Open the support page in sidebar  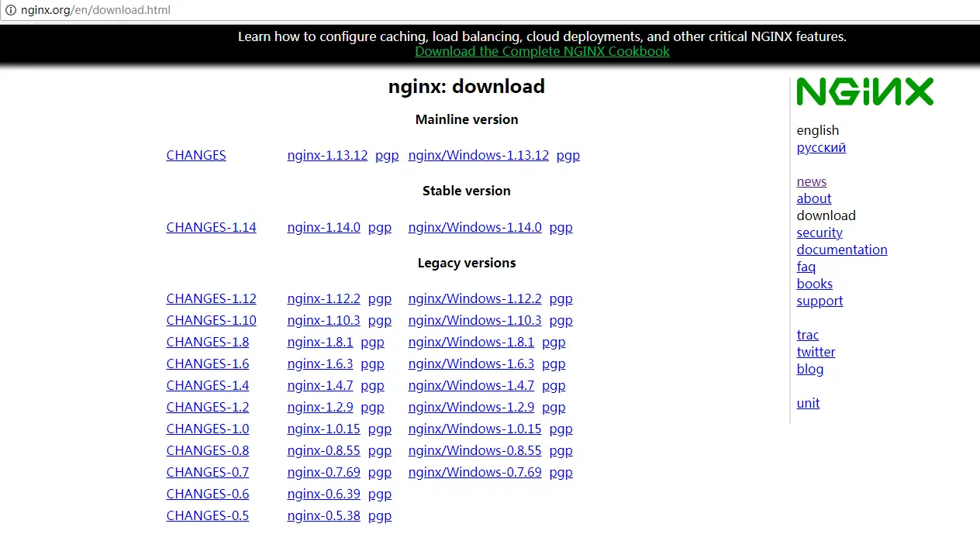pos(820,301)
